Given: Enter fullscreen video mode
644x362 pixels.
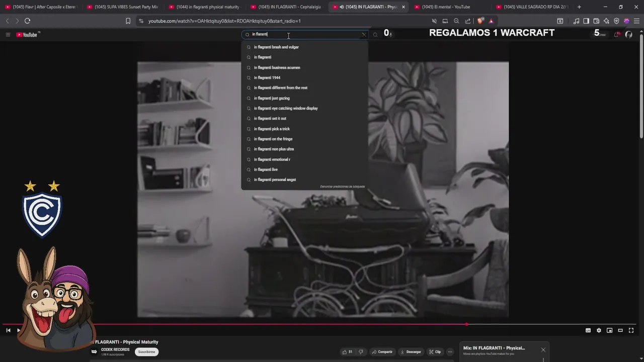Looking at the screenshot, I should 631,330.
